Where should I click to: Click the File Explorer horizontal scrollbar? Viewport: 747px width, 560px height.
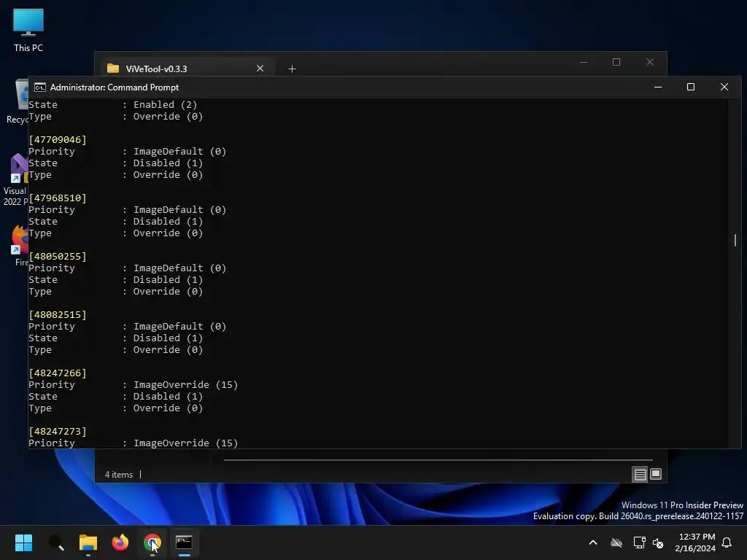(438, 460)
